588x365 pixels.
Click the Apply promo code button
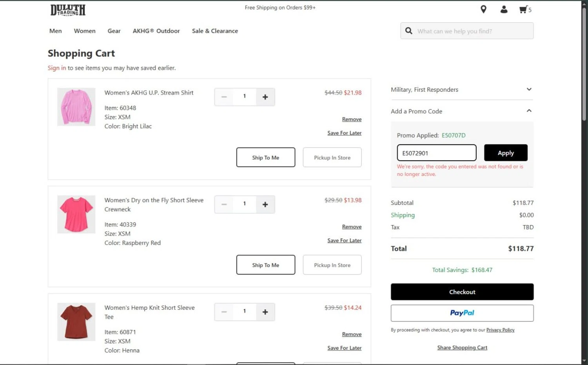(506, 153)
